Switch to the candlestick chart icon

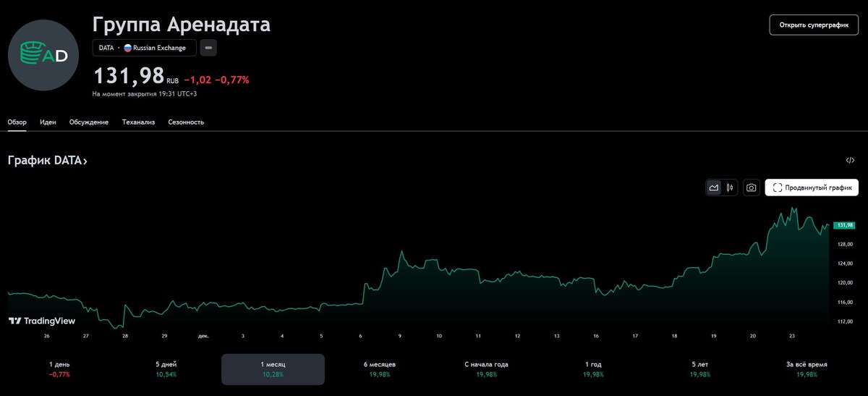click(x=730, y=188)
